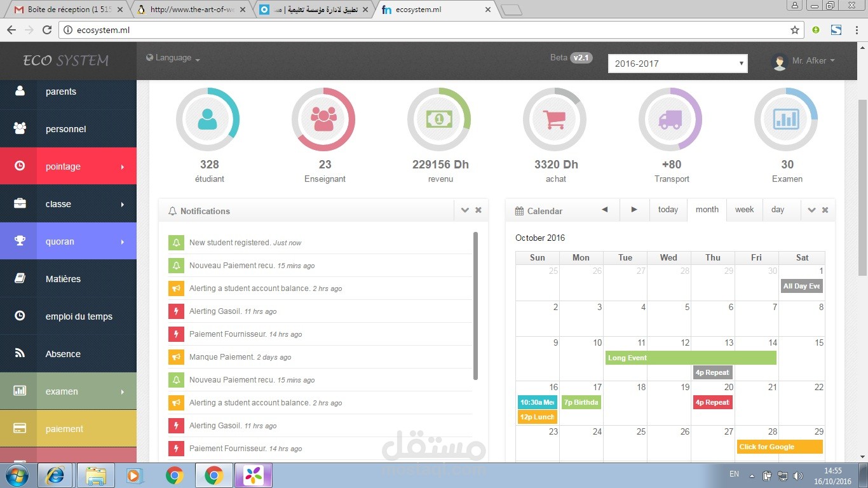Image resolution: width=868 pixels, height=488 pixels.
Task: Jump calendar to today
Action: (668, 210)
